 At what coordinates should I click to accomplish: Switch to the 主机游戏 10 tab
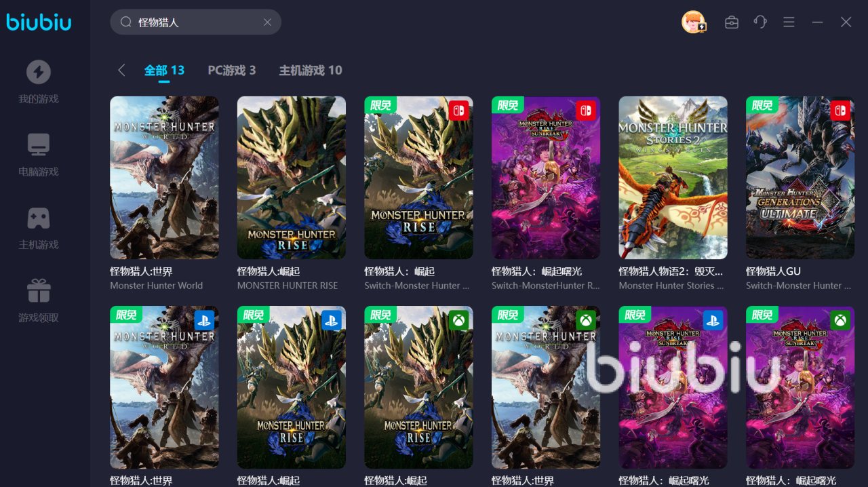tap(311, 70)
